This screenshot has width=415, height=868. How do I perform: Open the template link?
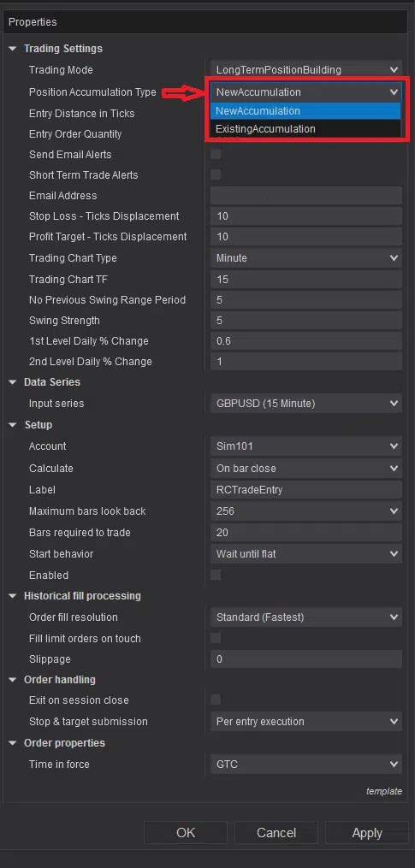pos(384,791)
